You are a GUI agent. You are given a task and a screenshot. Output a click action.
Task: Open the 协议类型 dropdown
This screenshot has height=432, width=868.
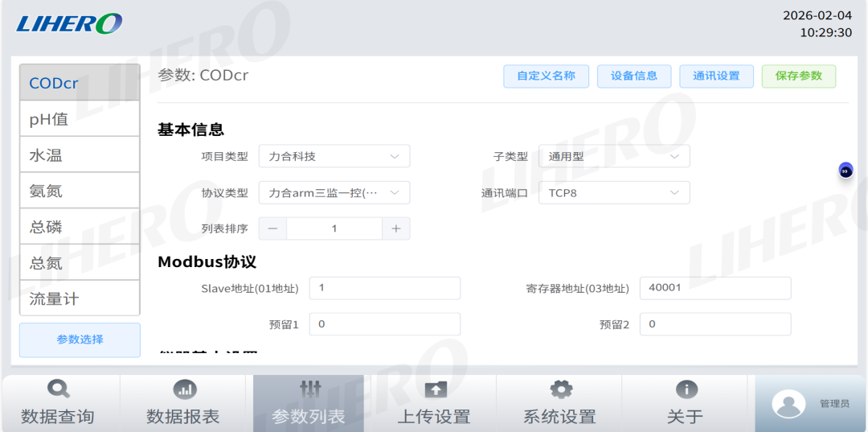[x=334, y=193]
